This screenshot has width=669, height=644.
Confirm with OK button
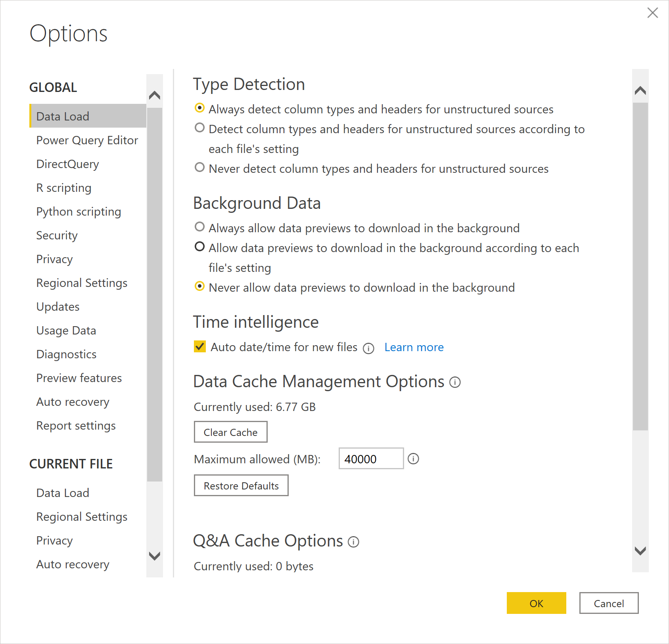536,603
